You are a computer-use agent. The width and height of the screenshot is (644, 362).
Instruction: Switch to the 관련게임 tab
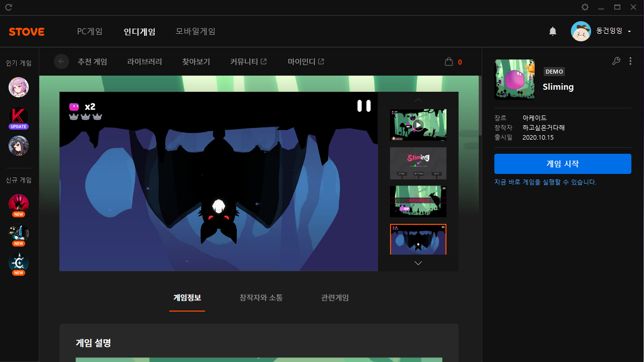coord(335,297)
